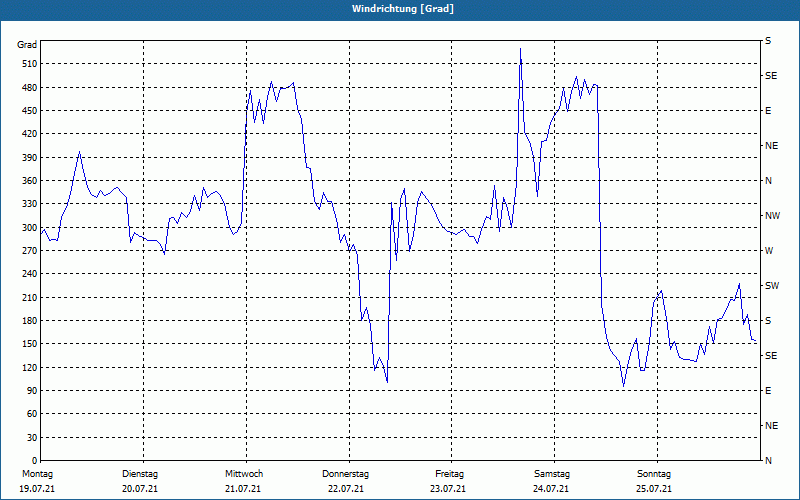Select the W compass label

point(769,251)
